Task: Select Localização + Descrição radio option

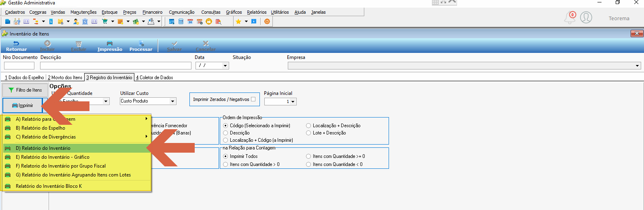Action: 308,126
